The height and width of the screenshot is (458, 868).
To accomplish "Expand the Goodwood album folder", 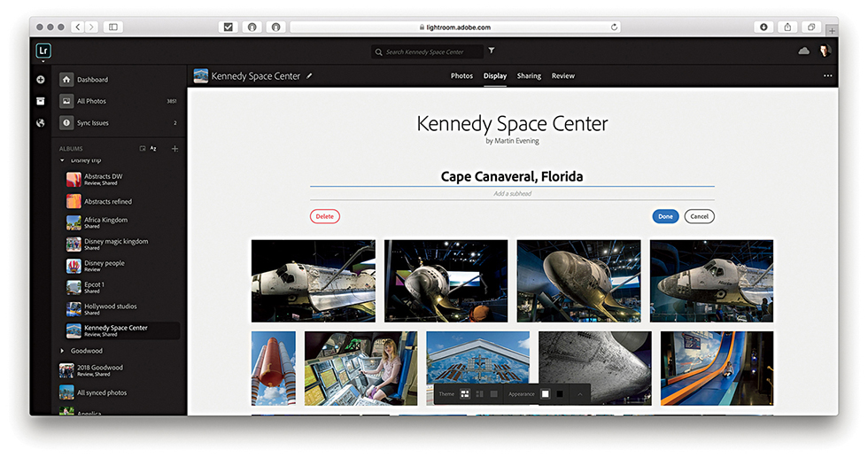I will 62,351.
